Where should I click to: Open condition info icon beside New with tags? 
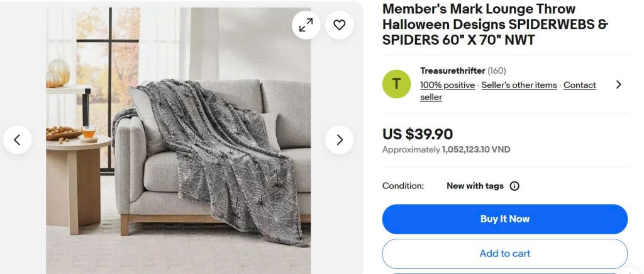[514, 186]
